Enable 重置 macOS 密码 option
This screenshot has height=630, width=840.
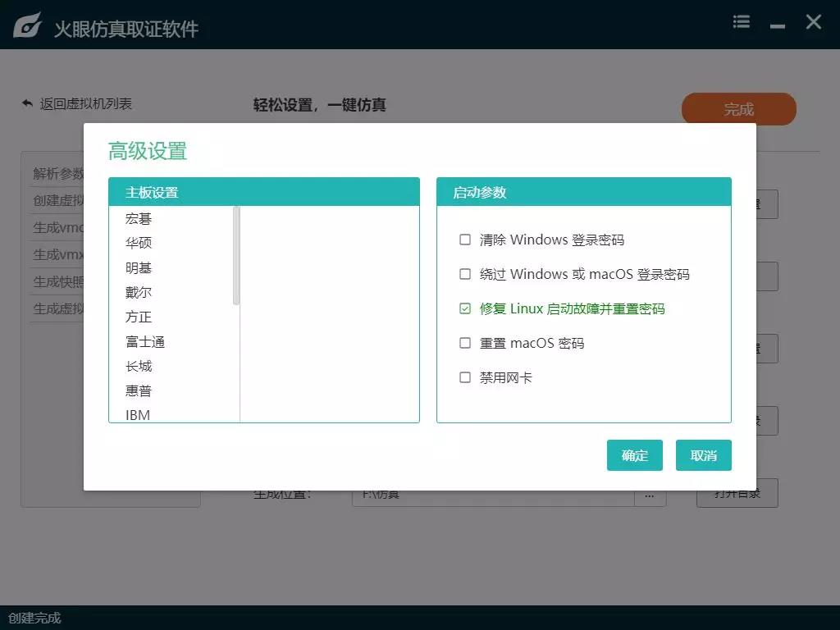(465, 343)
